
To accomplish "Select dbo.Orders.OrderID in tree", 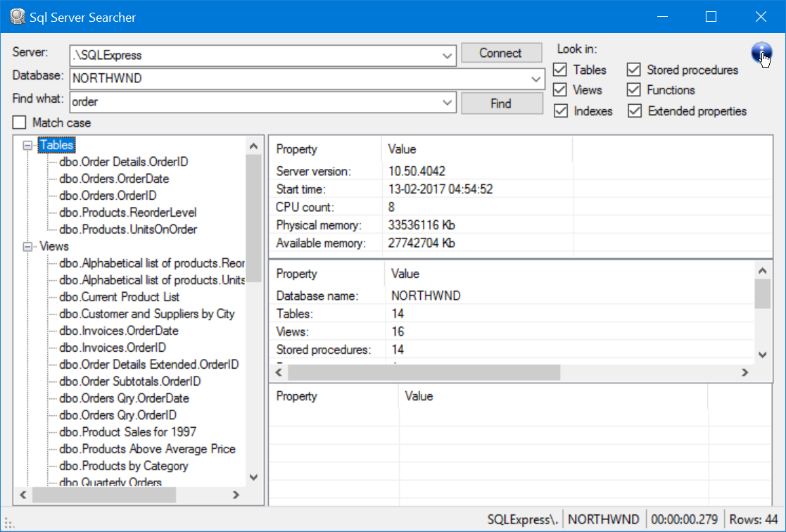I will pyautogui.click(x=108, y=196).
